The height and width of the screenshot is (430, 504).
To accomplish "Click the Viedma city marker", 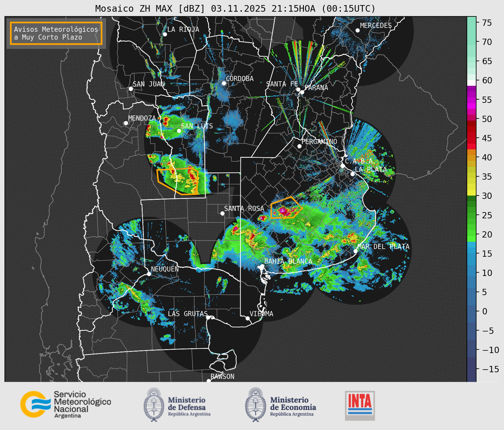I will coord(248,318).
